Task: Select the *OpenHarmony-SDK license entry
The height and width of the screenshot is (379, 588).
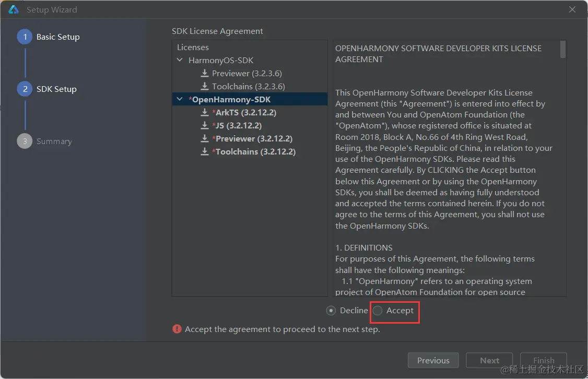Action: (229, 99)
